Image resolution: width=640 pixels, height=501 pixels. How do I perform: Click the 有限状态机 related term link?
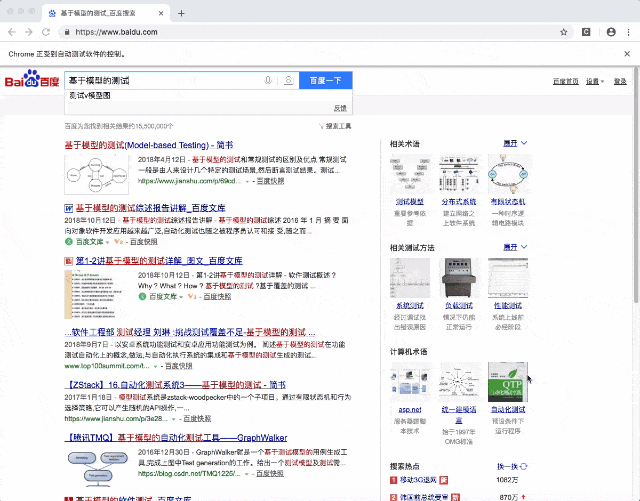[508, 202]
